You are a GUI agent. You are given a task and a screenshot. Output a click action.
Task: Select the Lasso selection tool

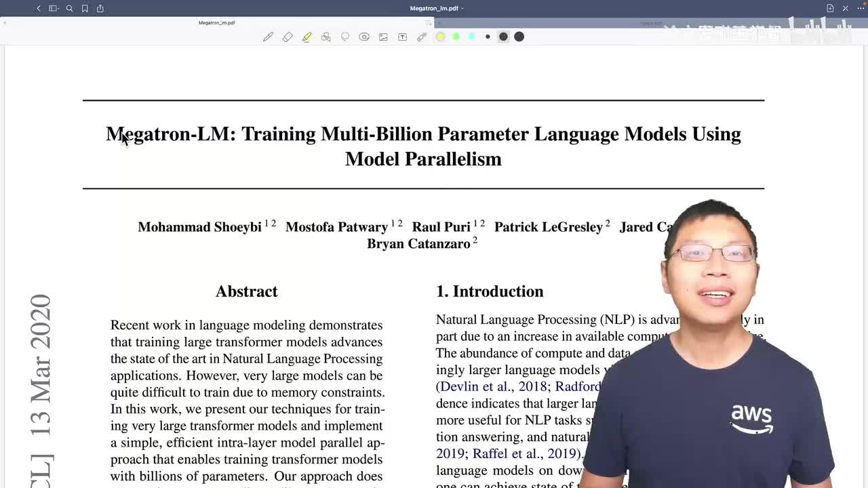click(x=345, y=37)
